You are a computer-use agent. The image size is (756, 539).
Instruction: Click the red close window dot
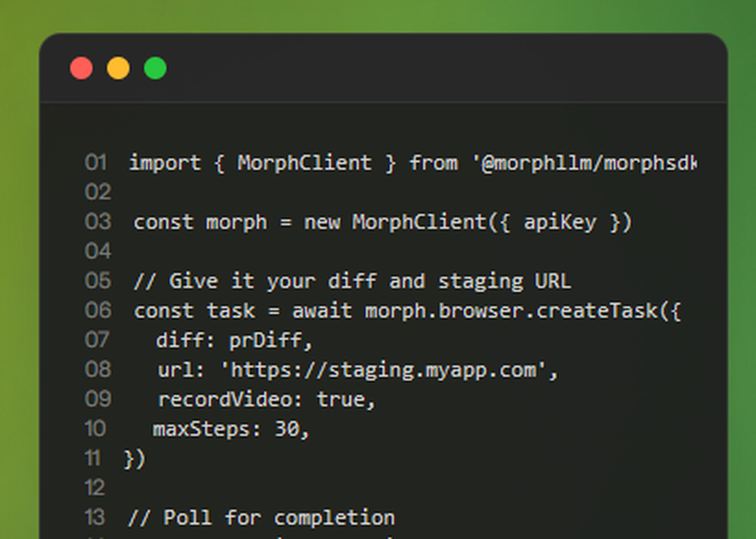[81, 69]
